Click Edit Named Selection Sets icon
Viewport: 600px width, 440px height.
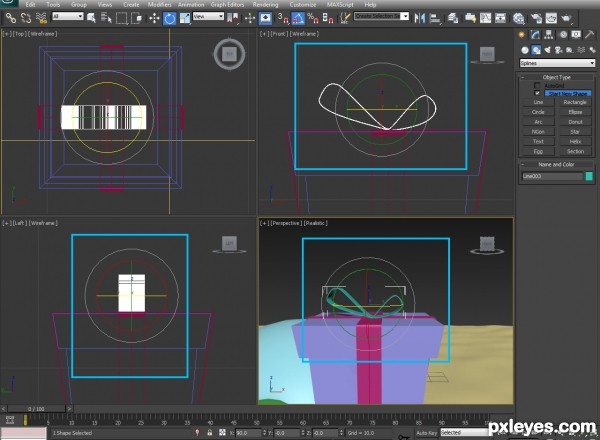coord(345,18)
